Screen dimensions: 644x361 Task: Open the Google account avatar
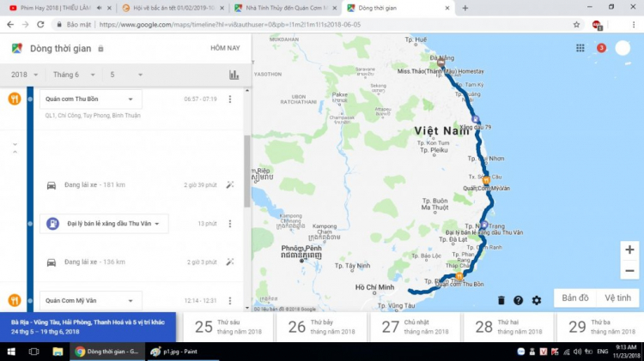623,48
